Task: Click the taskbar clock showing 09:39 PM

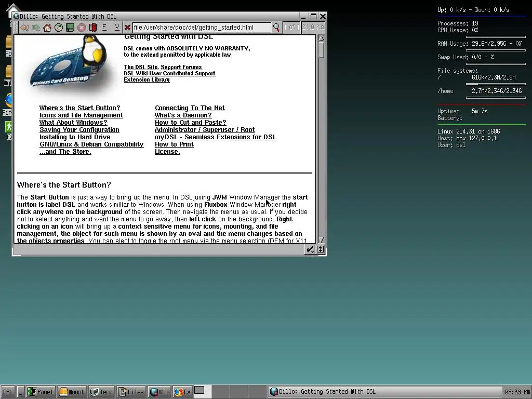Action: (x=517, y=392)
